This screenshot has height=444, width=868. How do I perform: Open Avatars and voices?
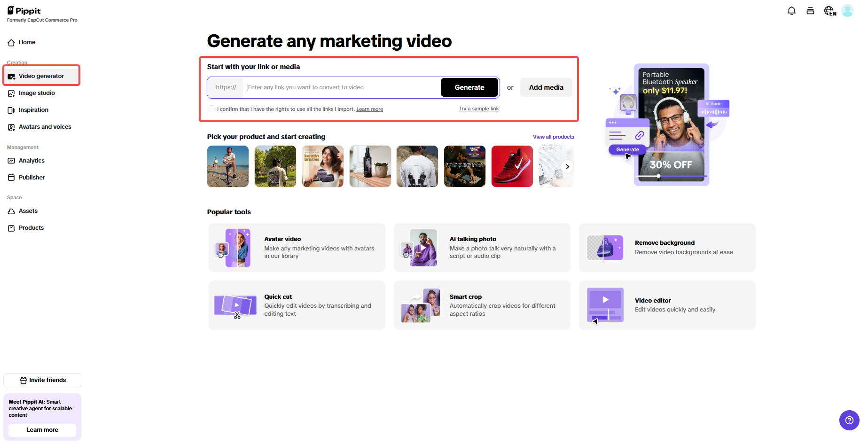(x=45, y=126)
